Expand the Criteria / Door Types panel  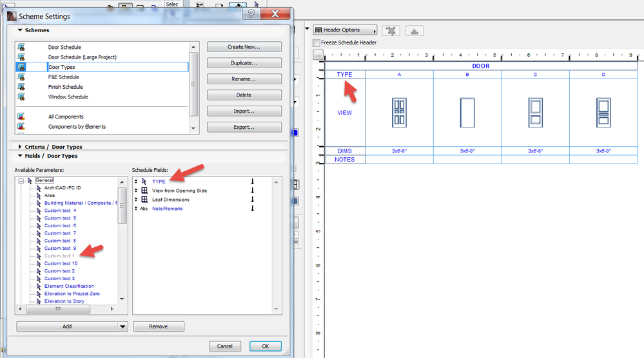[20, 146]
